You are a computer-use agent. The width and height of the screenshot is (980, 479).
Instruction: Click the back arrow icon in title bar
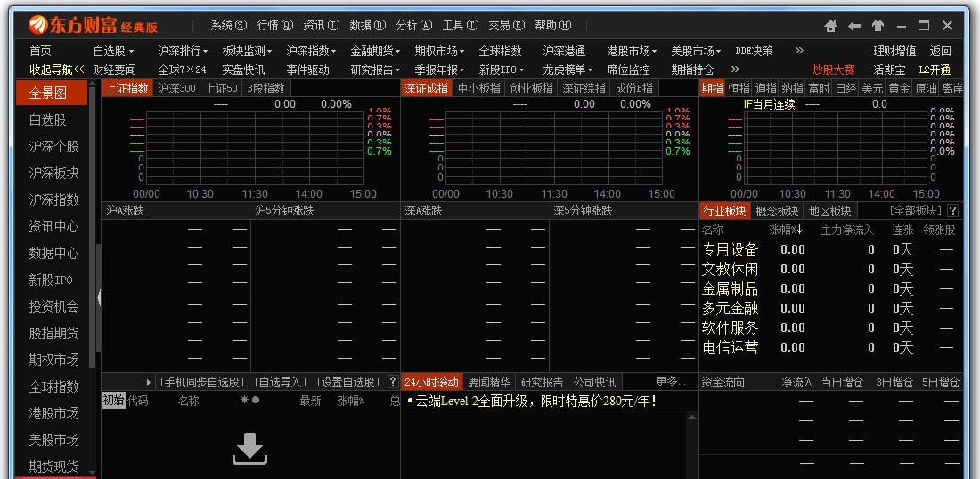coord(853,26)
